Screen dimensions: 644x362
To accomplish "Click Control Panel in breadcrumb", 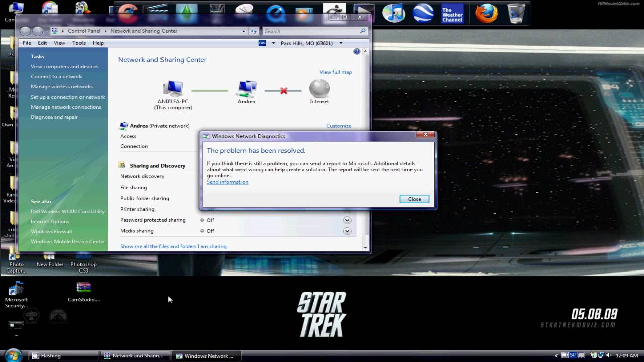I will tap(84, 31).
